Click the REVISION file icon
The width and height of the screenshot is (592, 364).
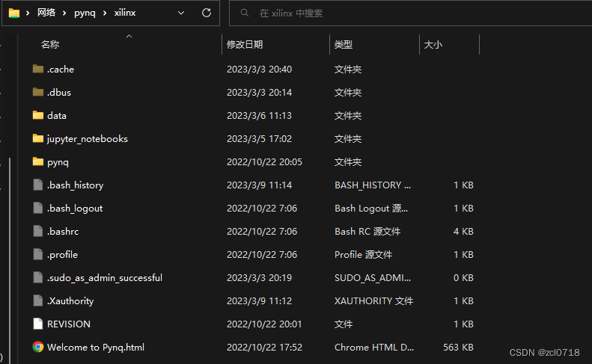[x=37, y=324]
